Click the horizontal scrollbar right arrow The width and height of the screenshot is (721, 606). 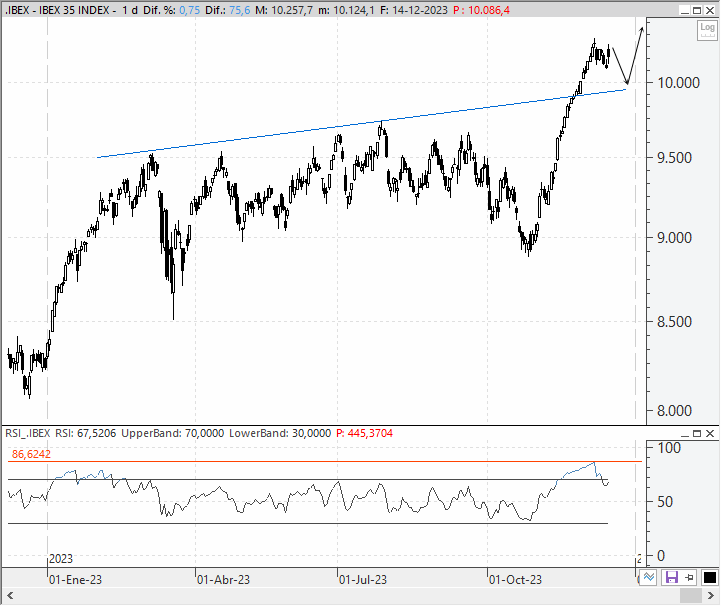710,596
